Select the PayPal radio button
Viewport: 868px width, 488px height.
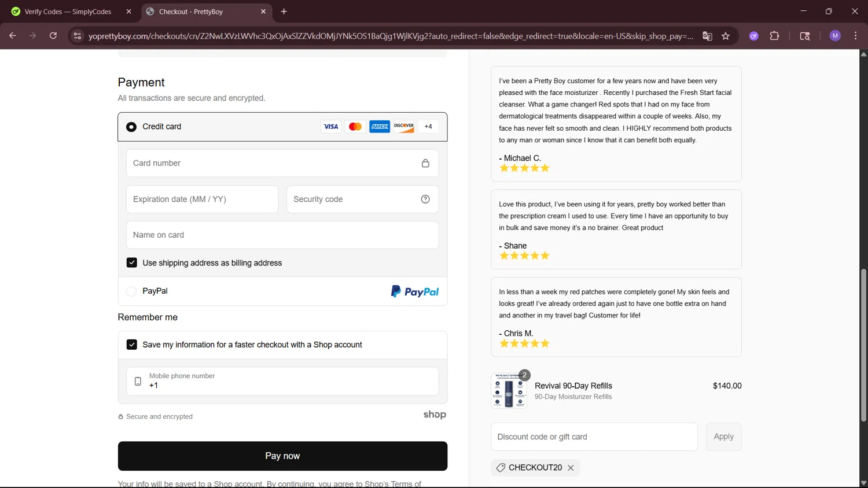click(x=131, y=291)
